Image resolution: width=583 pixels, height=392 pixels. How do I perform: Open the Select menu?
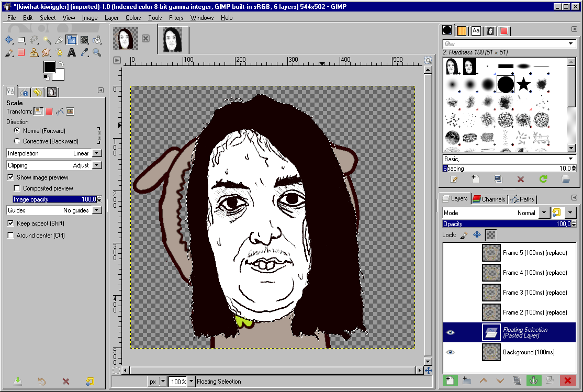coord(48,17)
